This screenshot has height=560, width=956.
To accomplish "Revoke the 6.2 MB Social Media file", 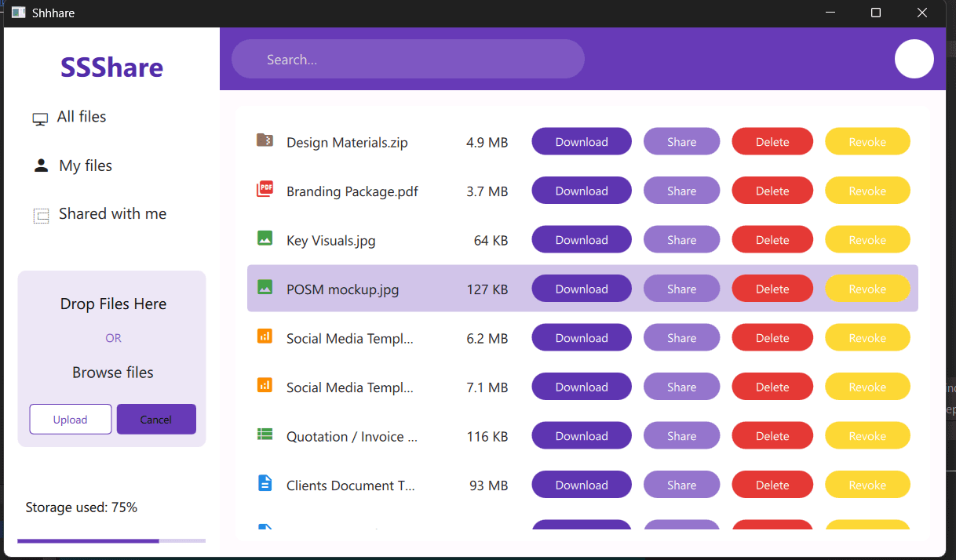I will click(867, 338).
